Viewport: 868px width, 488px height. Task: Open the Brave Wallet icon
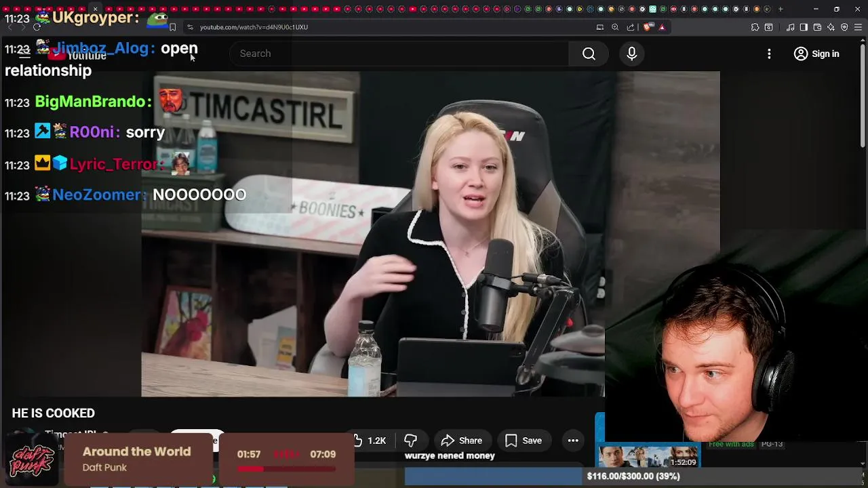click(x=817, y=27)
